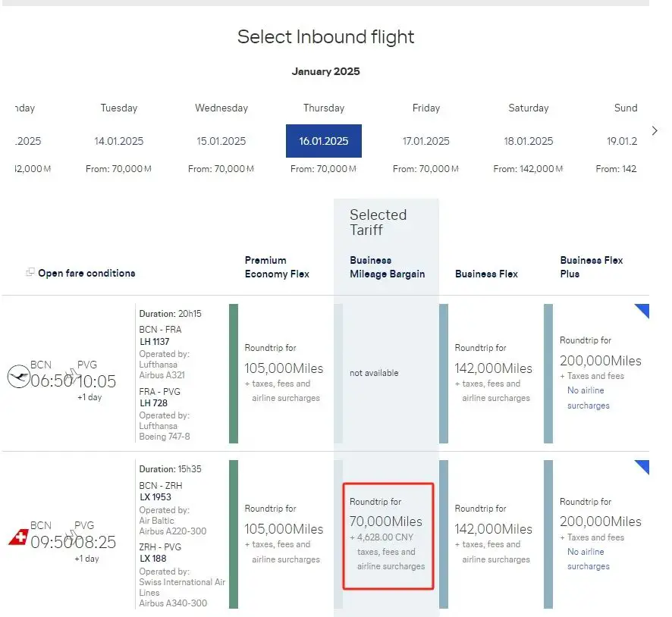Screen dimensions: 672x617
Task: Click the Swiss cross airline logo
Action: point(18,537)
